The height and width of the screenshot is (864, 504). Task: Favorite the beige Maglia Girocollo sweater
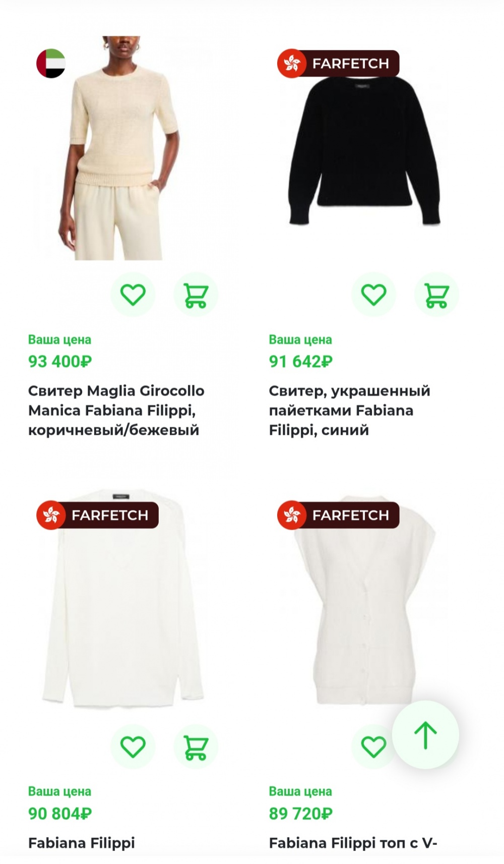[x=133, y=295]
